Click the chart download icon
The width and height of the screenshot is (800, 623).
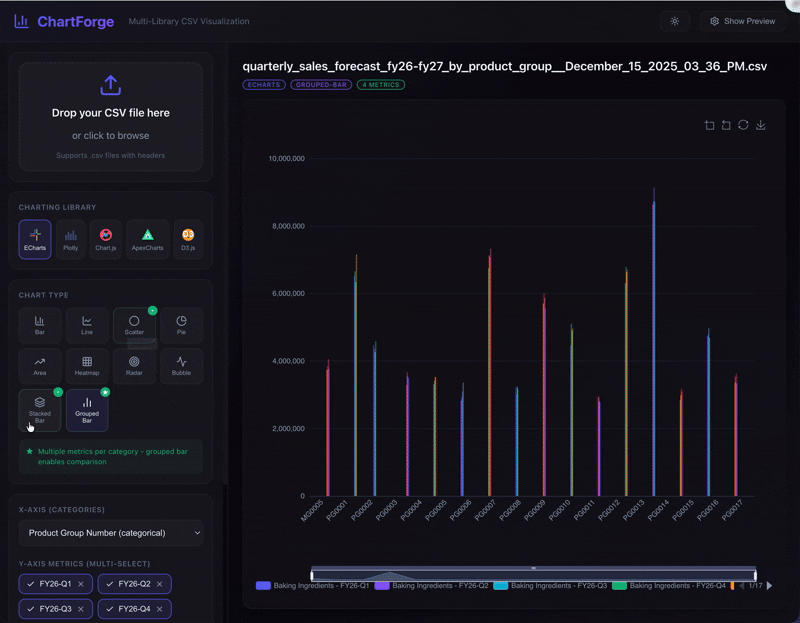click(761, 125)
